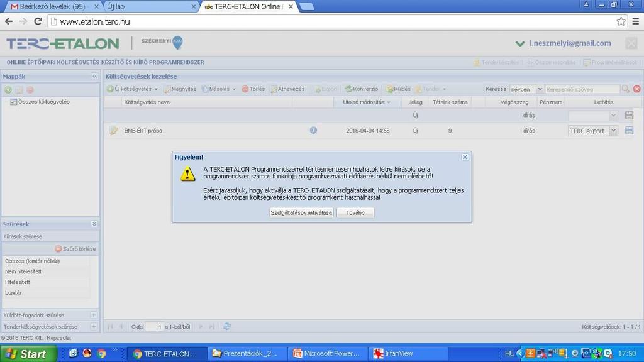Click the bookmark star icon in address bar
The height and width of the screenshot is (362, 644).
pos(621,21)
